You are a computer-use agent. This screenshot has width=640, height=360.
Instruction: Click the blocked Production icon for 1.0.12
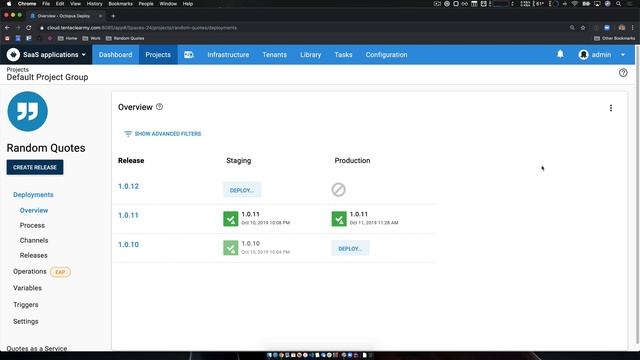pyautogui.click(x=338, y=189)
